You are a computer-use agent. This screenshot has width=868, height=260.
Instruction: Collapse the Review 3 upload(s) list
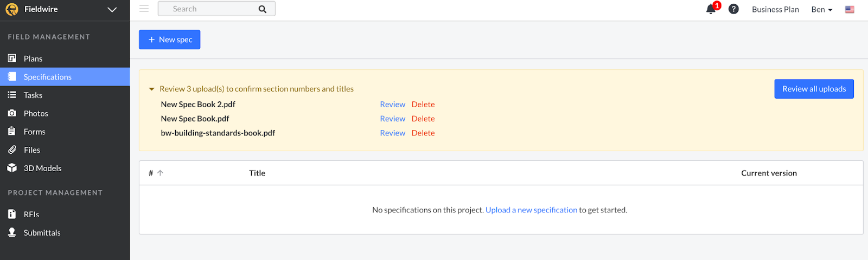[152, 89]
